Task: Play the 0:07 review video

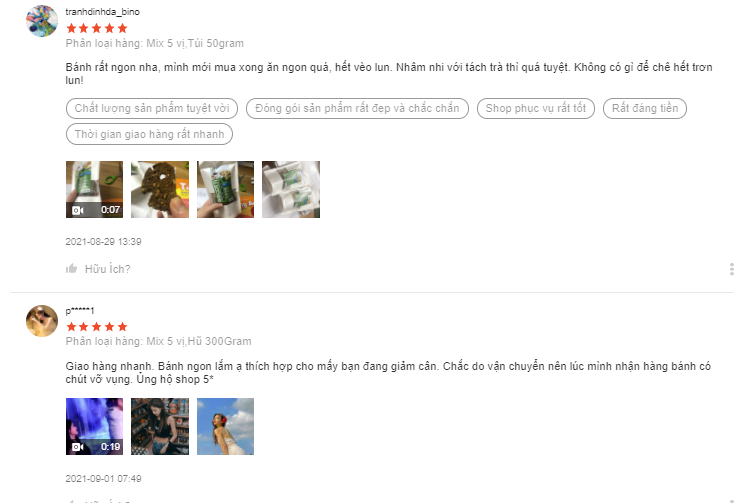Action: [94, 189]
